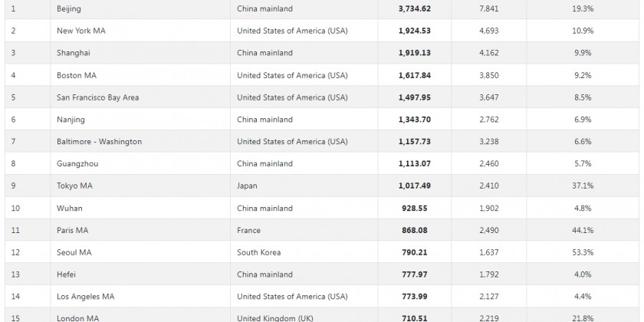The image size is (644, 322).
Task: Open the Tokyo MA entry
Action: [73, 186]
